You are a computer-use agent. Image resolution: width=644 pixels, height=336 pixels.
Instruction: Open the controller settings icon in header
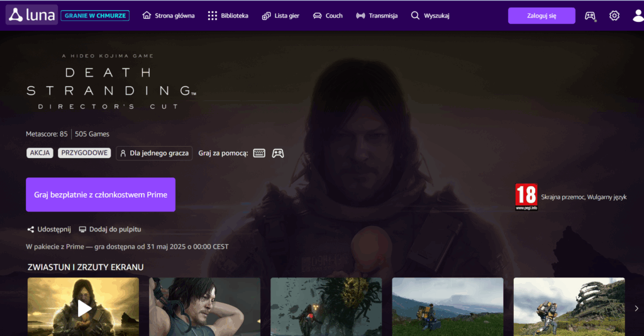pos(590,16)
